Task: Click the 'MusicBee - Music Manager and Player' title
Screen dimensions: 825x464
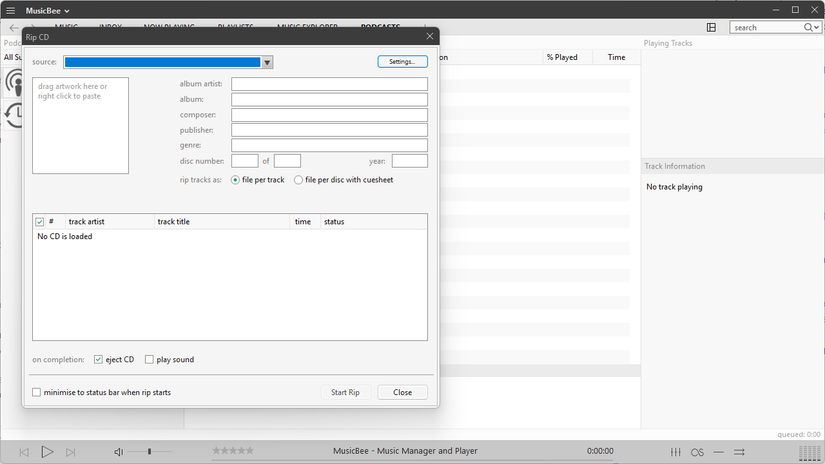Action: [x=405, y=451]
